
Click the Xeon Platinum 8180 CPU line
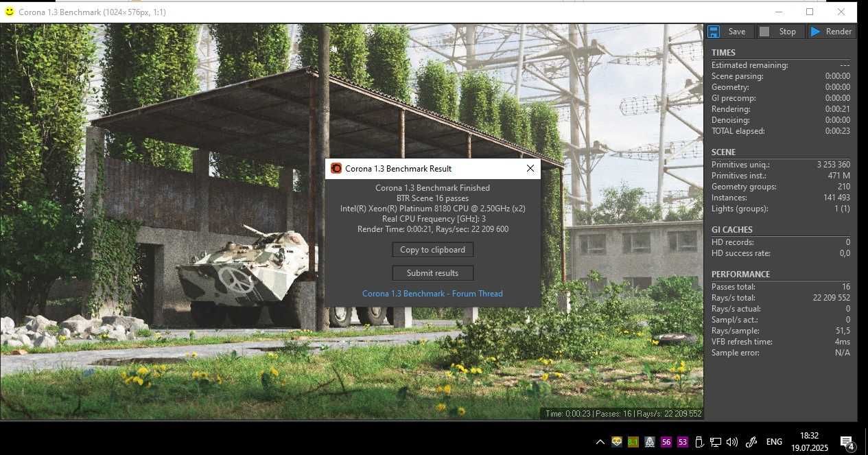point(432,209)
